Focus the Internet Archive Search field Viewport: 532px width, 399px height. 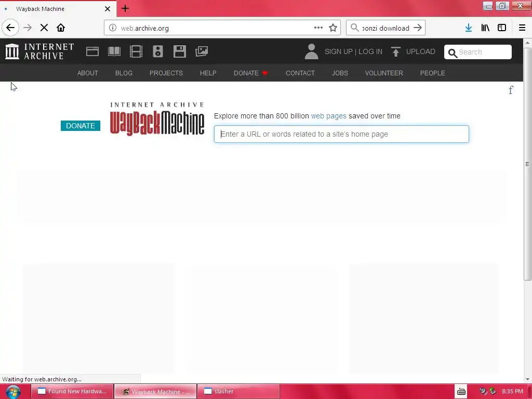[x=478, y=52]
